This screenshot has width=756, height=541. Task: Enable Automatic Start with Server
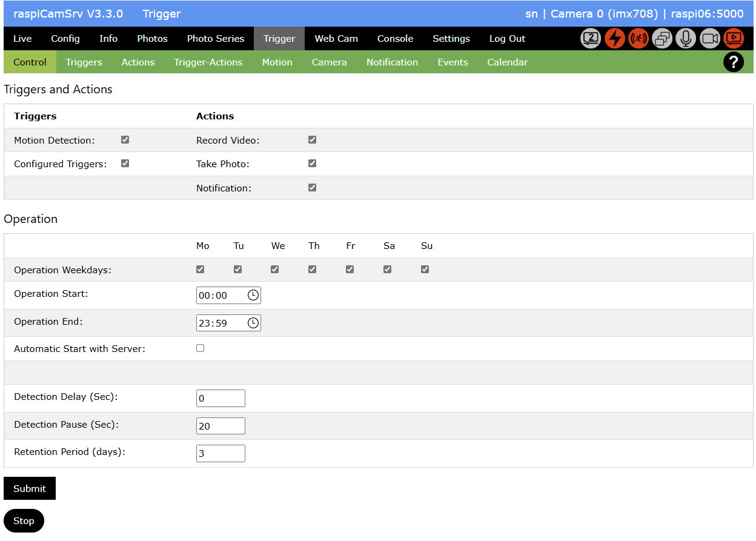click(x=200, y=348)
